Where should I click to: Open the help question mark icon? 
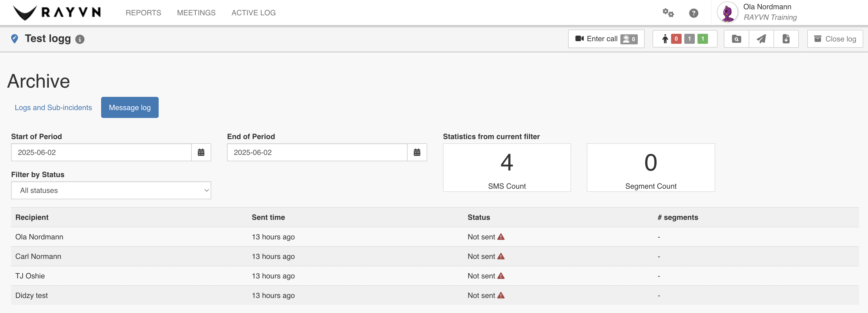tap(694, 13)
